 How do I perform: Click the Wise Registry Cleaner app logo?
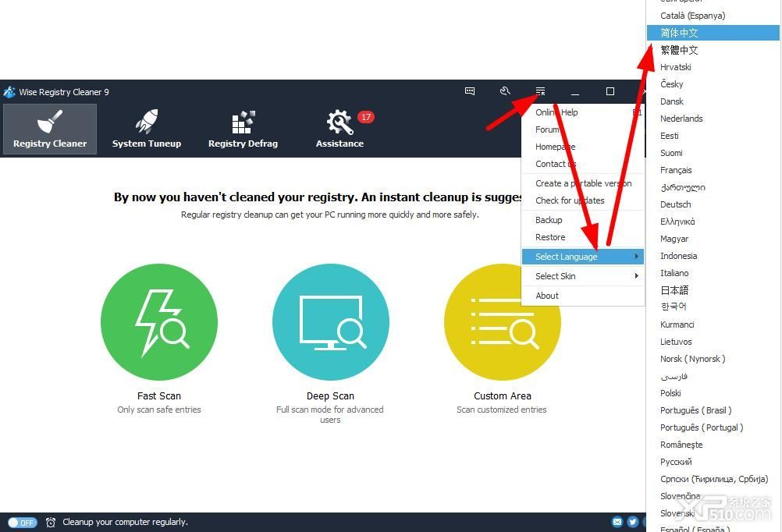point(9,92)
